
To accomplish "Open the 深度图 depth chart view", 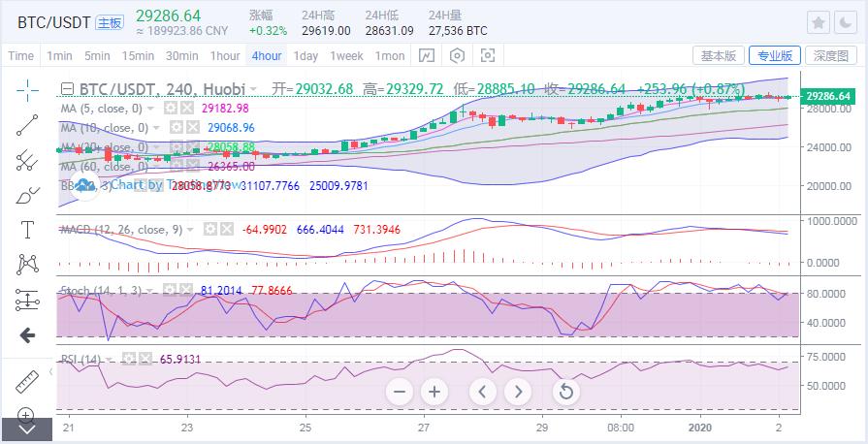I will tap(831, 55).
